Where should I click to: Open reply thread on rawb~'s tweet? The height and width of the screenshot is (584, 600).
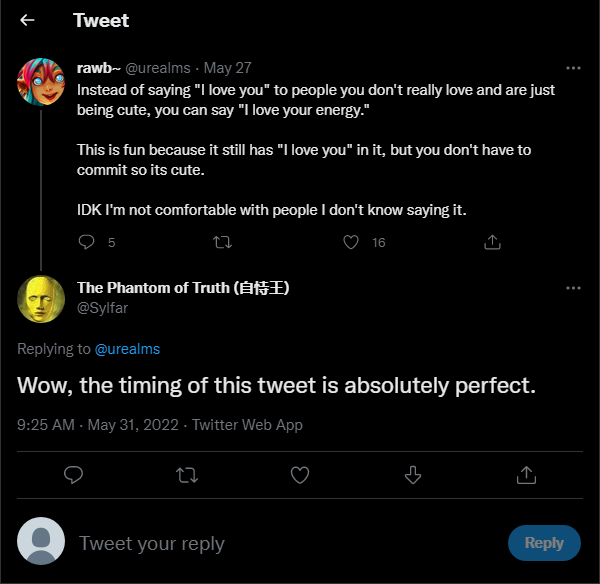coord(86,242)
